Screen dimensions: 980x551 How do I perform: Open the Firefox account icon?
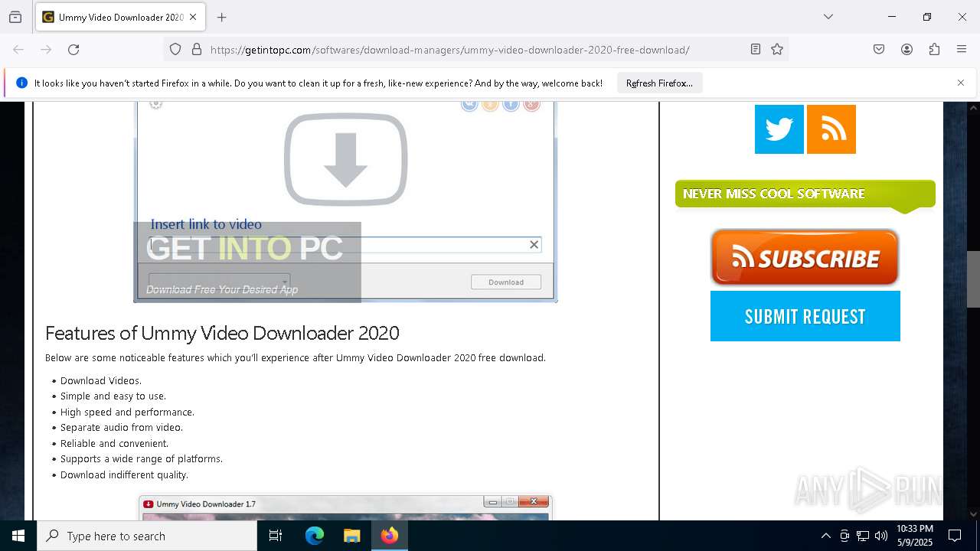906,49
